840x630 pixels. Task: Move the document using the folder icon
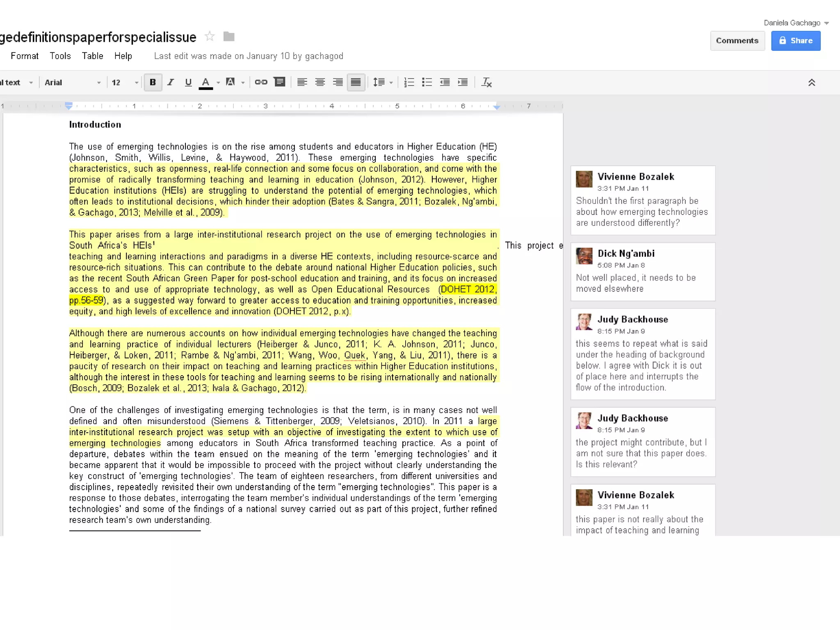click(229, 37)
